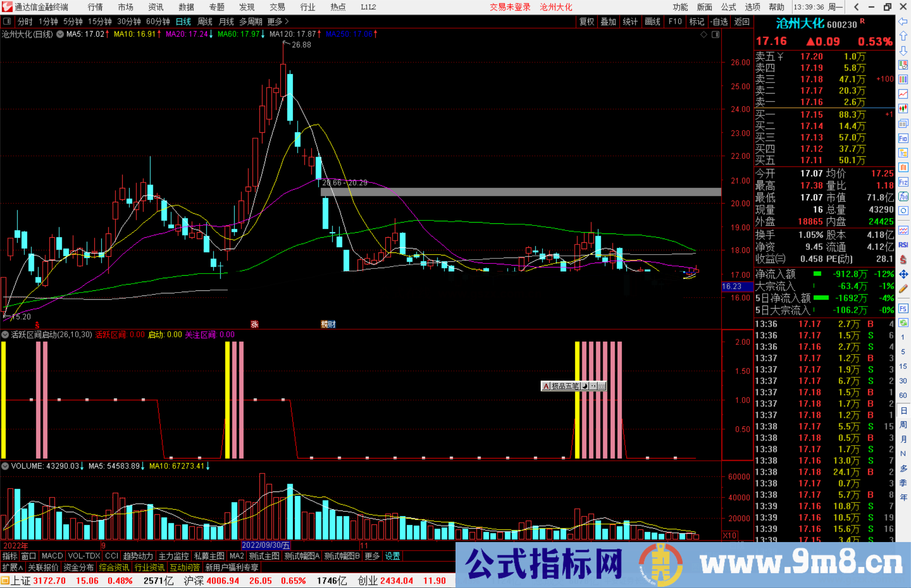911x588 pixels.
Task: Open the candlestick chart sidebar icon
Action: pyautogui.click(x=903, y=109)
